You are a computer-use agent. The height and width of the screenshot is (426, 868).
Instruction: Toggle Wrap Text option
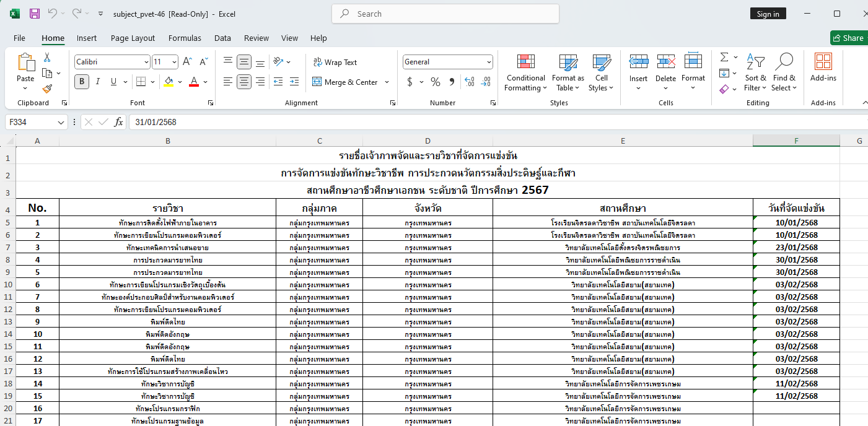[x=335, y=62]
